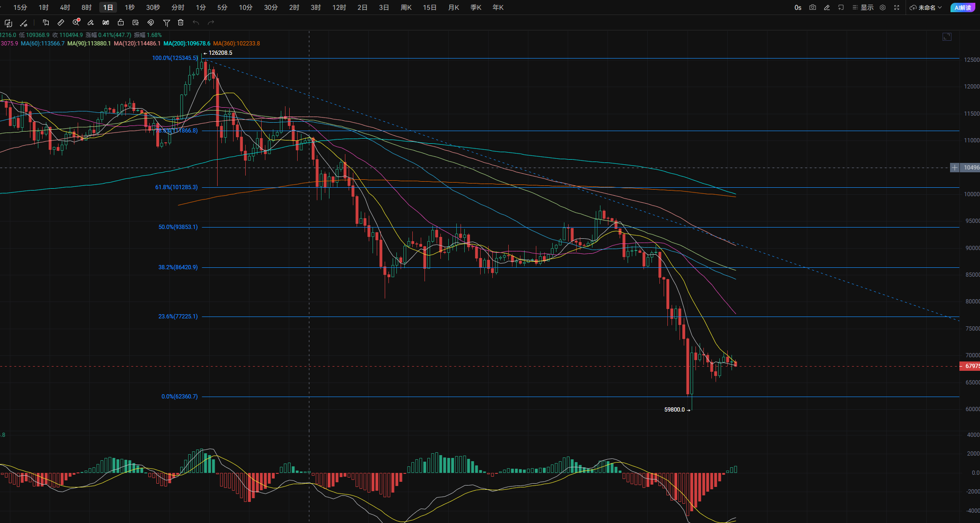Switch to the 4时 timeframe tab

pyautogui.click(x=65, y=7)
